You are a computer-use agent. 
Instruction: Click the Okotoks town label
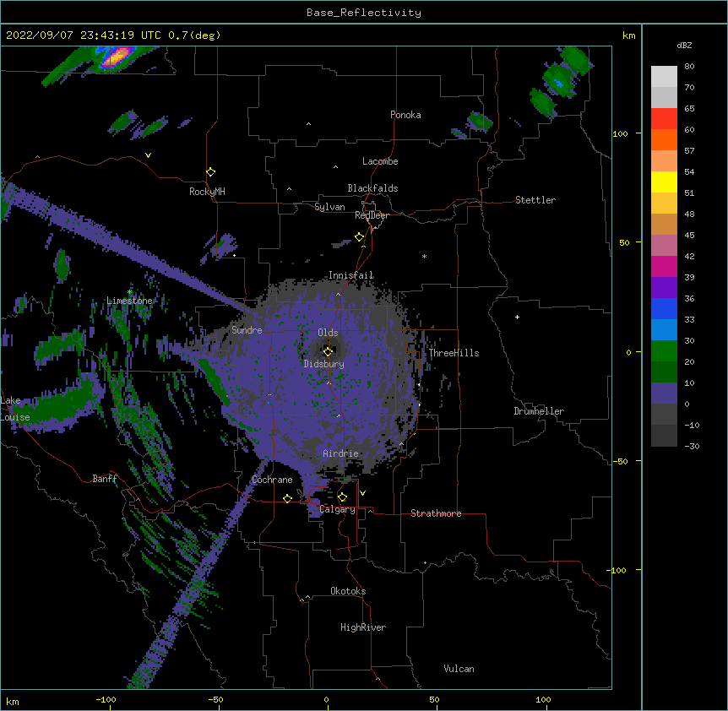(x=348, y=591)
